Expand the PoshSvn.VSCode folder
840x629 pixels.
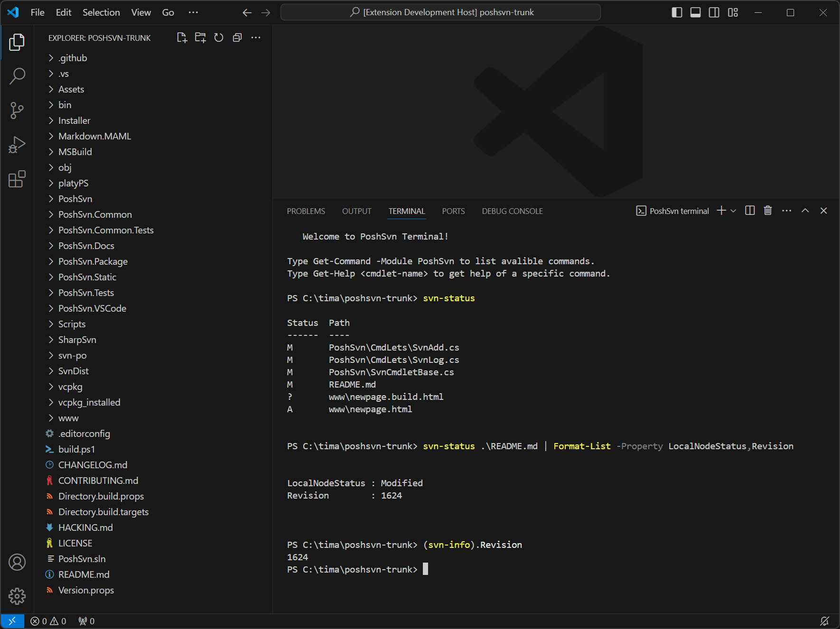point(153,308)
